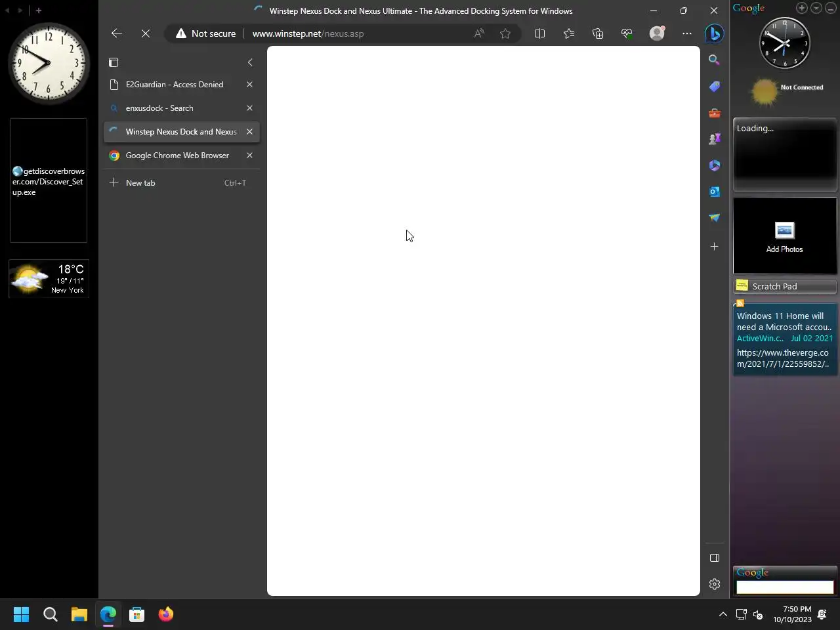Open split screen view
Screen dimensions: 840x630
(539, 33)
